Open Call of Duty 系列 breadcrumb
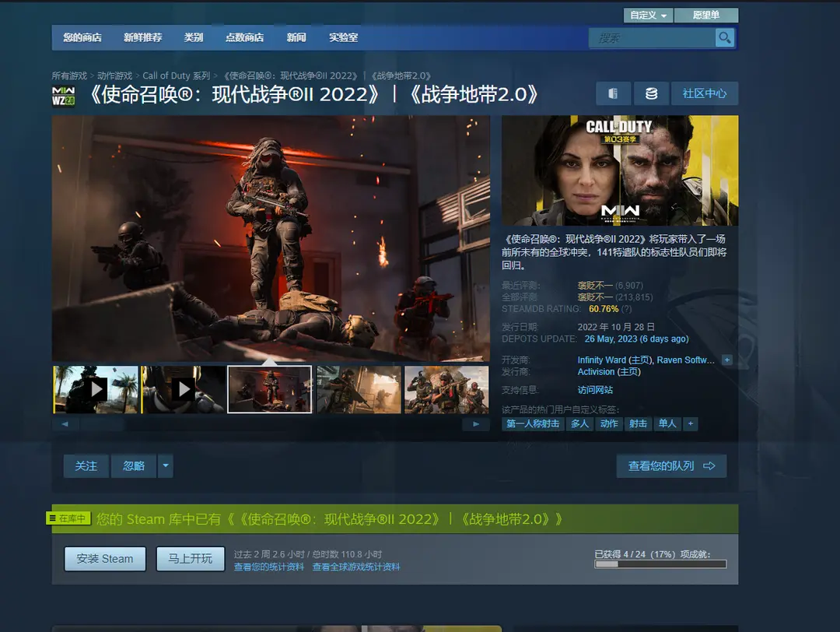The height and width of the screenshot is (632, 840). pyautogui.click(x=177, y=76)
